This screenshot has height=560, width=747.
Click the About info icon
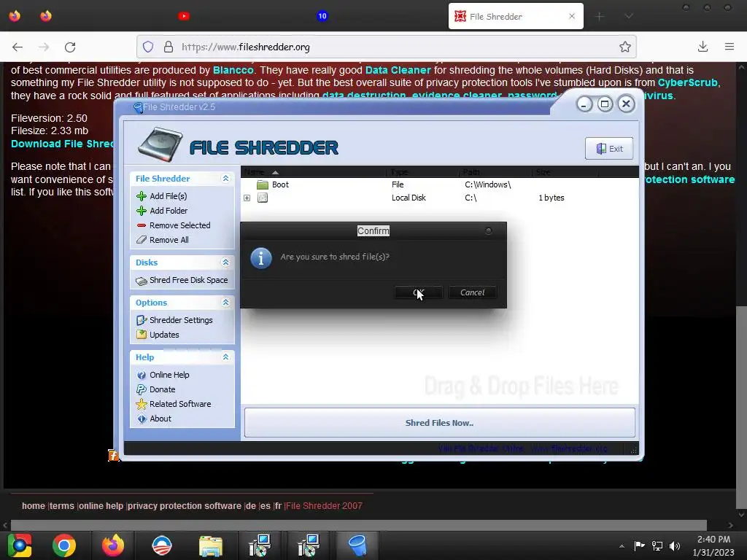pyautogui.click(x=142, y=419)
